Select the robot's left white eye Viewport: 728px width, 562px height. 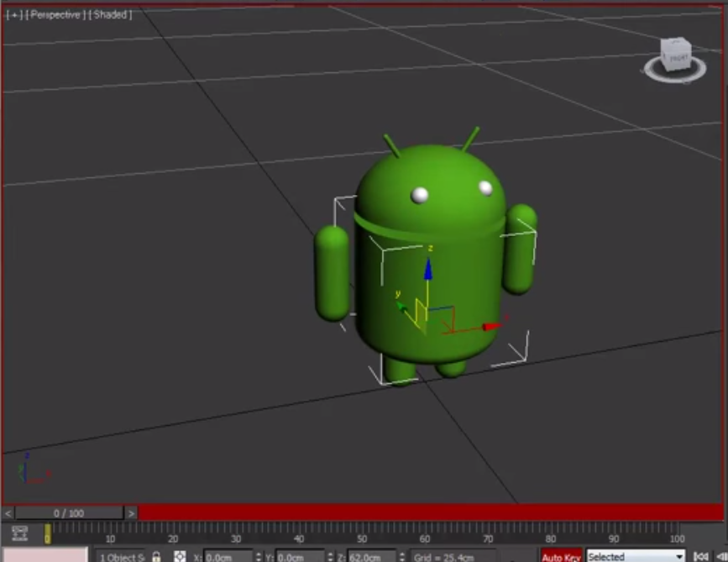coord(420,195)
